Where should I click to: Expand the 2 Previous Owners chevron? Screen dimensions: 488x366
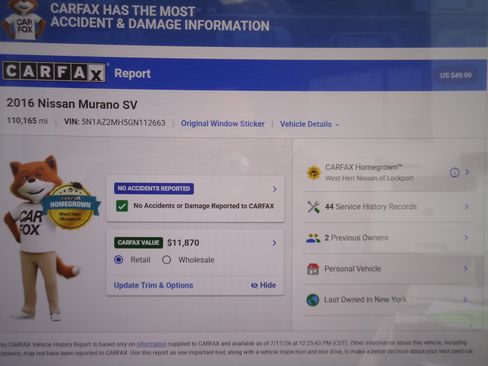(466, 237)
